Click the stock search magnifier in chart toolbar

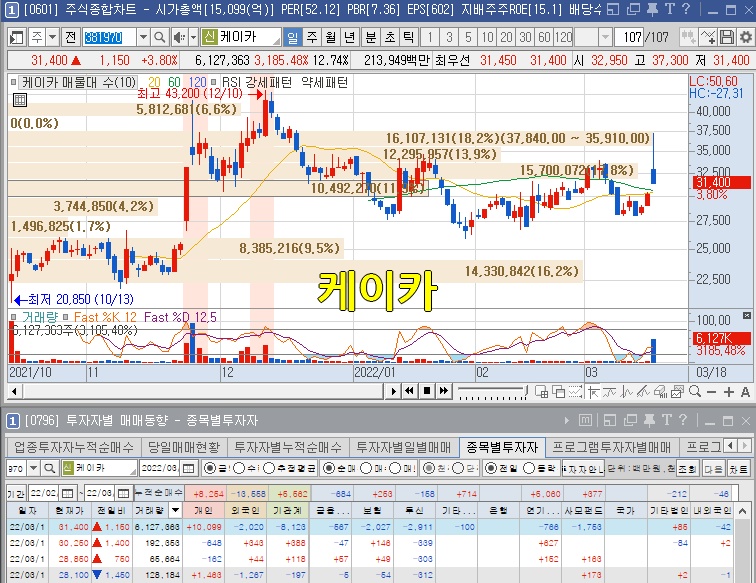160,37
